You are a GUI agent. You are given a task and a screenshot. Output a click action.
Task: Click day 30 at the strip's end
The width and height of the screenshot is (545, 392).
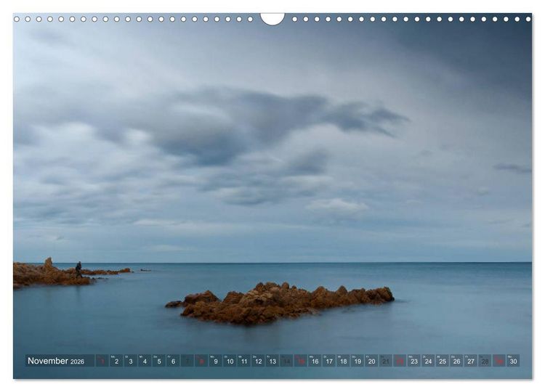click(513, 360)
